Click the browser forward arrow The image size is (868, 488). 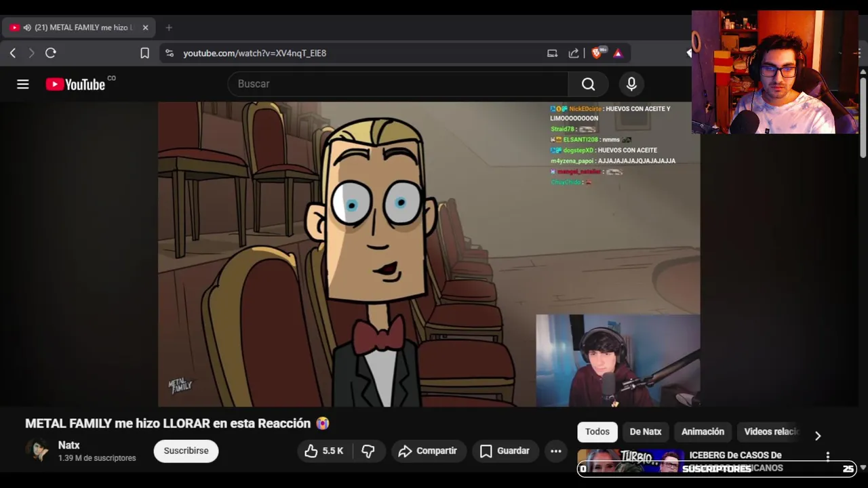point(31,53)
